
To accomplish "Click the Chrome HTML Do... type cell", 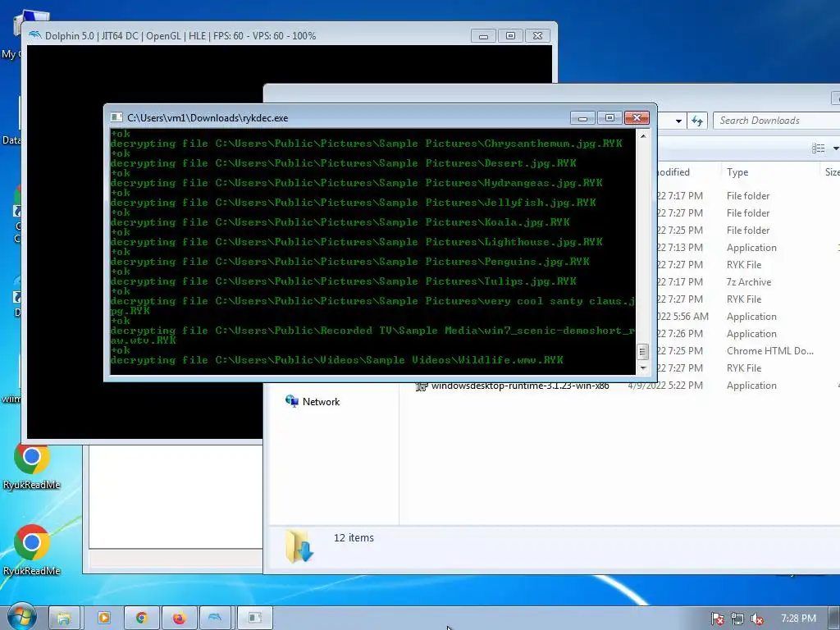I will click(769, 351).
